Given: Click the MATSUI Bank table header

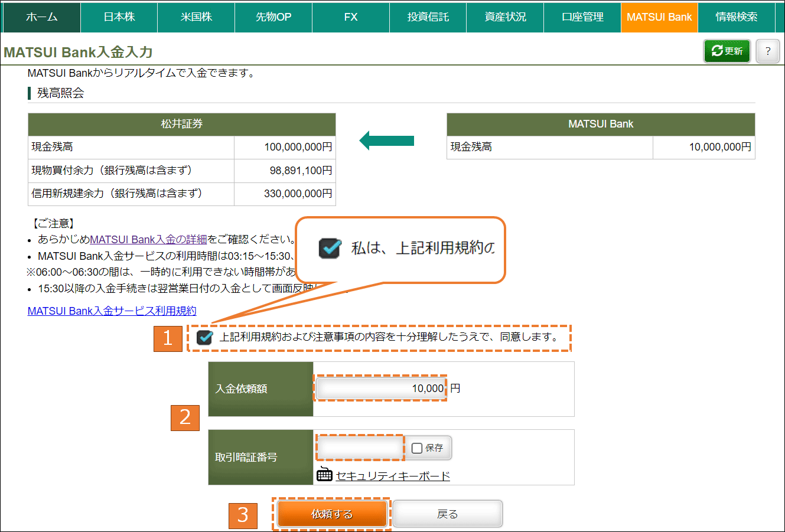Looking at the screenshot, I should coord(601,124).
